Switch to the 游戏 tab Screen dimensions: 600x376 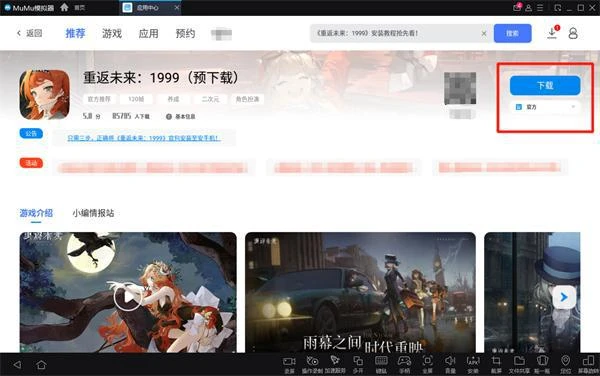[x=112, y=34]
